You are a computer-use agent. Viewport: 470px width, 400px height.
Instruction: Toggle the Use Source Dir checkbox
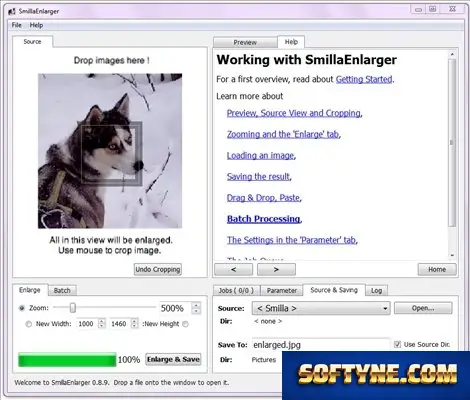tap(397, 344)
